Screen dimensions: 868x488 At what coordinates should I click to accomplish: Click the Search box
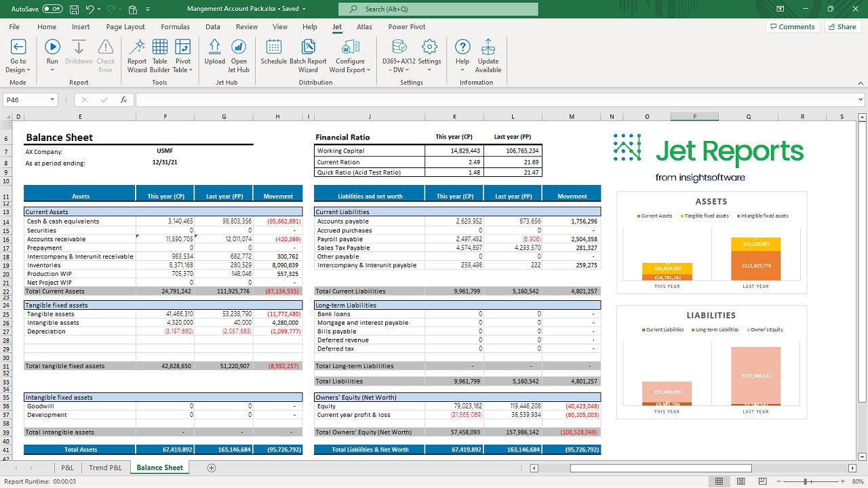pyautogui.click(x=438, y=9)
